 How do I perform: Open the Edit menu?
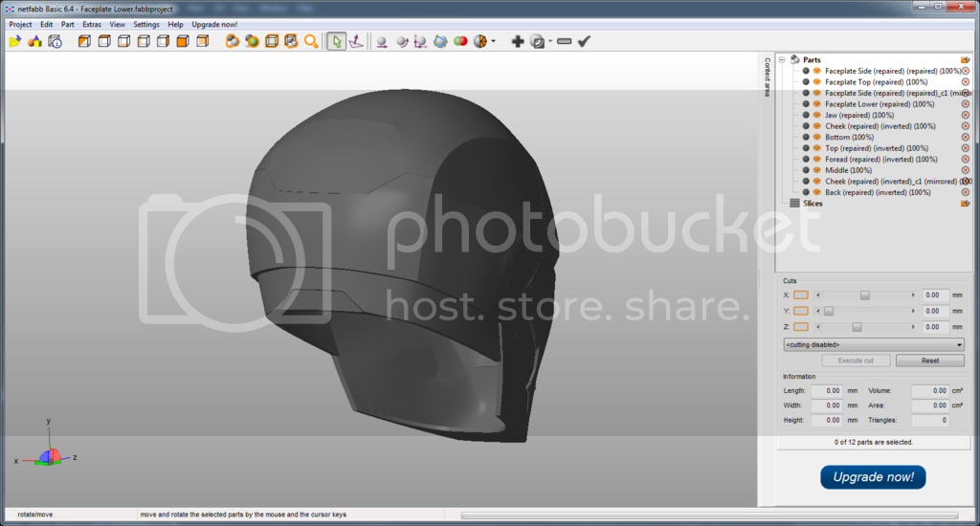(x=46, y=24)
